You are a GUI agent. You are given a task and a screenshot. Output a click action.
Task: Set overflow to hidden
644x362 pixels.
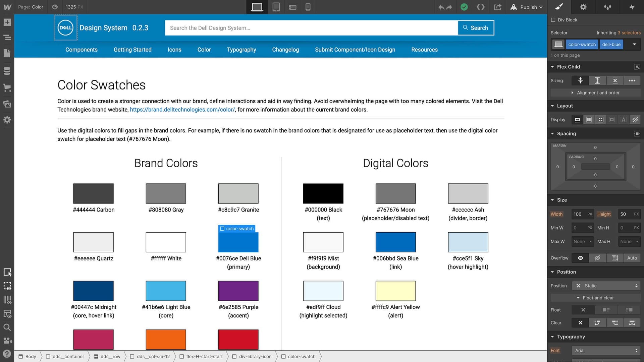coord(597,258)
